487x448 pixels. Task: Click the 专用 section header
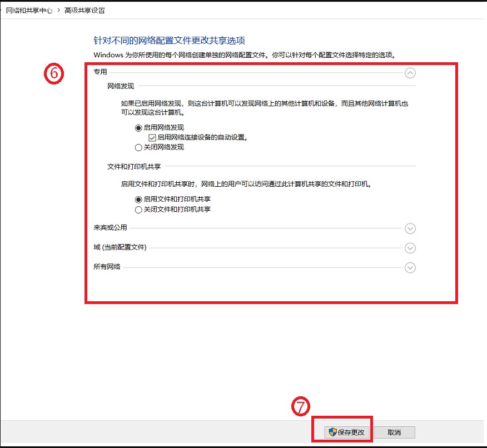point(101,71)
